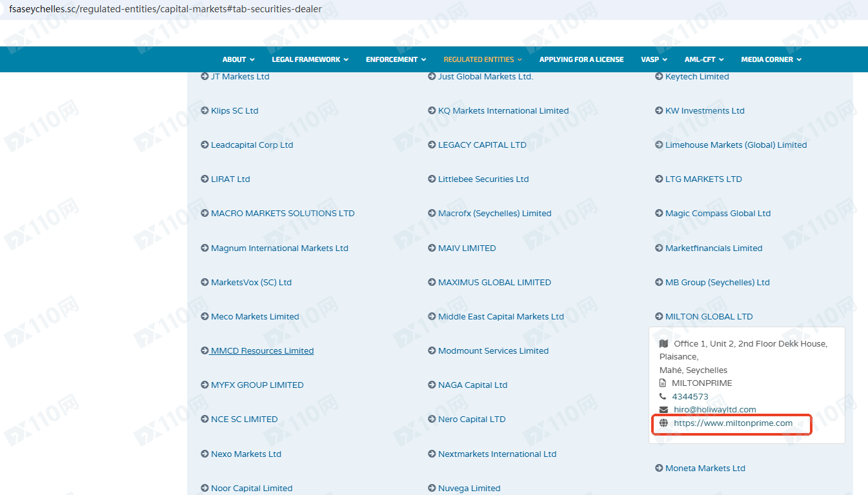Open the LEGAL FRAMEWORK dropdown

[310, 59]
